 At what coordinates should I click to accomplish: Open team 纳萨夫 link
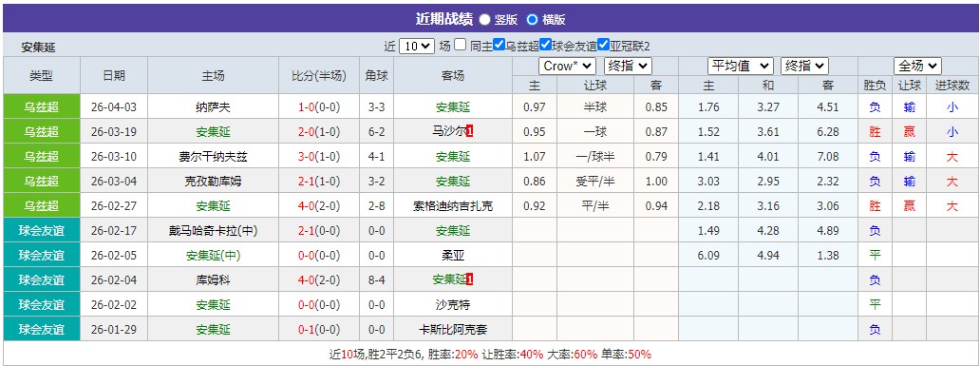pyautogui.click(x=213, y=107)
